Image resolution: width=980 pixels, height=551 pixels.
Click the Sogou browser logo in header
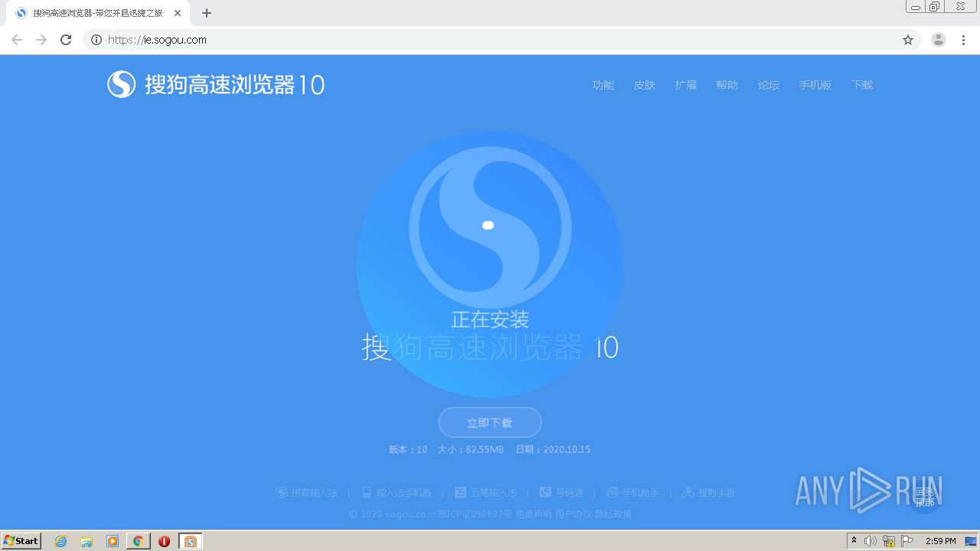click(215, 84)
